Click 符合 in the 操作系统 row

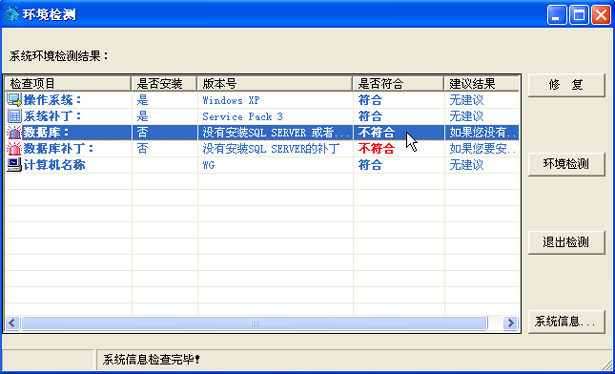click(370, 100)
